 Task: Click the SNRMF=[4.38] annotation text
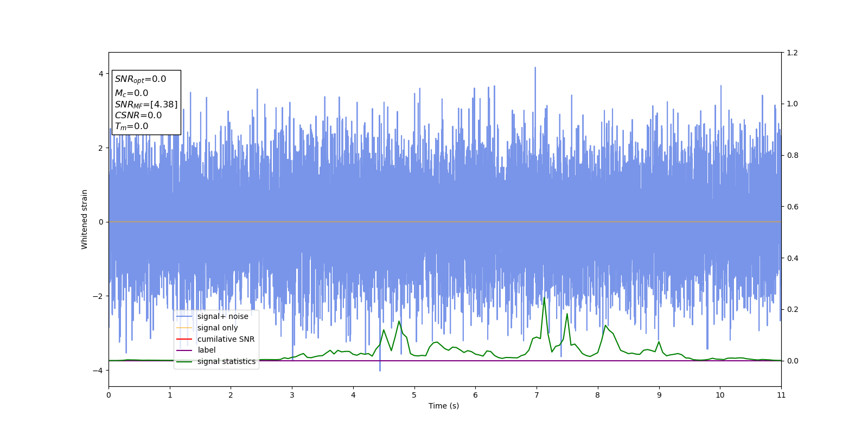(146, 104)
